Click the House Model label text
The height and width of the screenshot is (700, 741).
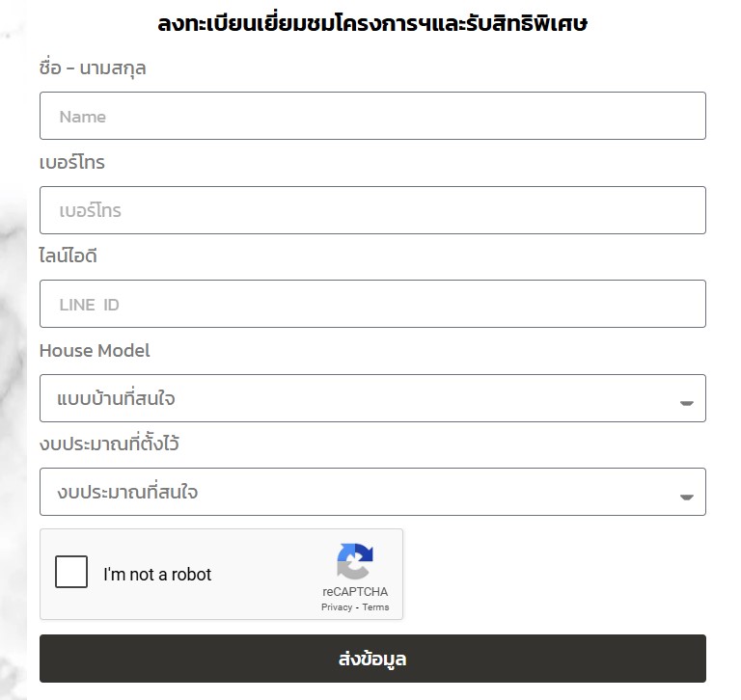coord(95,350)
